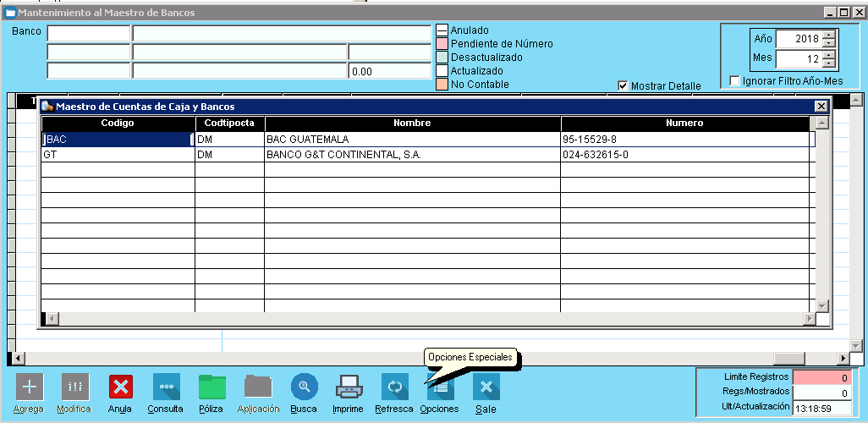Image resolution: width=868 pixels, height=423 pixels.
Task: Click the Modifica toolbar icon
Action: click(74, 387)
